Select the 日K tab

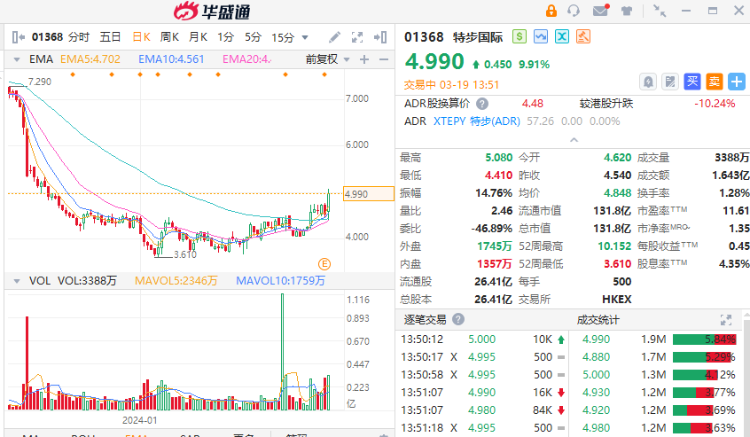(142, 37)
